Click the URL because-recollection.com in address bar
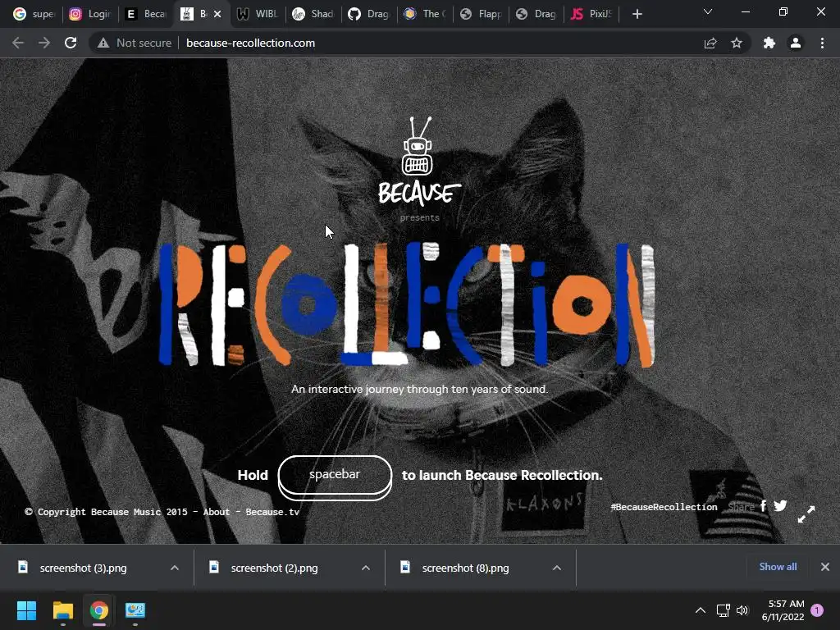 coord(250,43)
